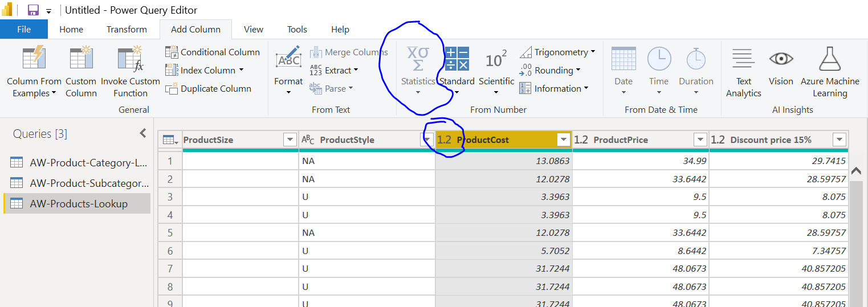Screen dimensions: 868x307
Task: Expand the Trigonometry dropdown arrow
Action: (593, 52)
